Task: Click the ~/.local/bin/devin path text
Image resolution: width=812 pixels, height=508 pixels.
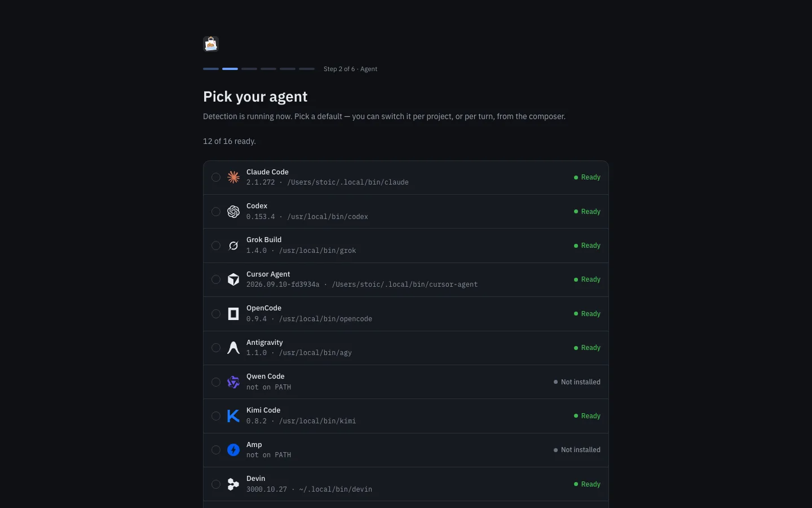Action: tap(336, 489)
